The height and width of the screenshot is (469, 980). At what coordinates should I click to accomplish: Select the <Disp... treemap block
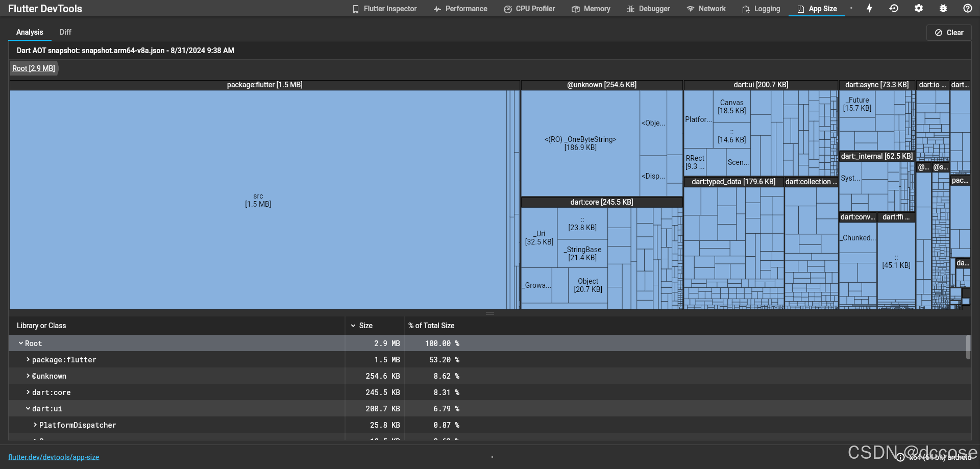click(x=653, y=176)
